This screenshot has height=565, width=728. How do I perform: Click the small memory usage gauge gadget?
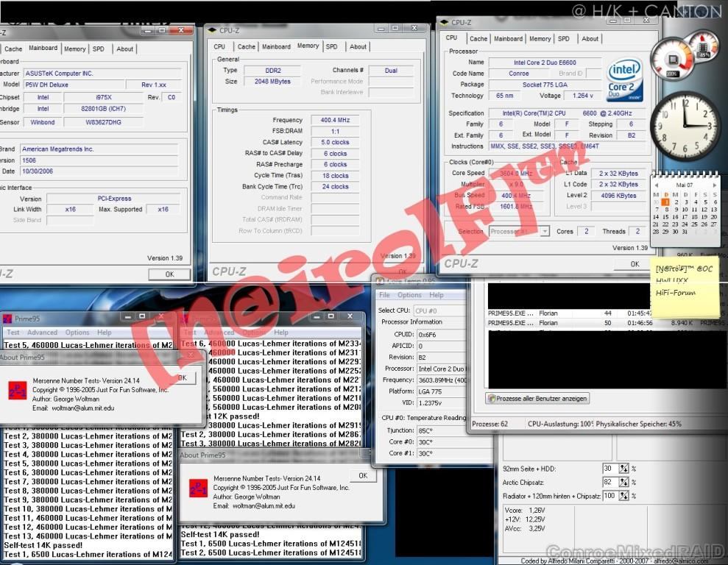tap(704, 46)
